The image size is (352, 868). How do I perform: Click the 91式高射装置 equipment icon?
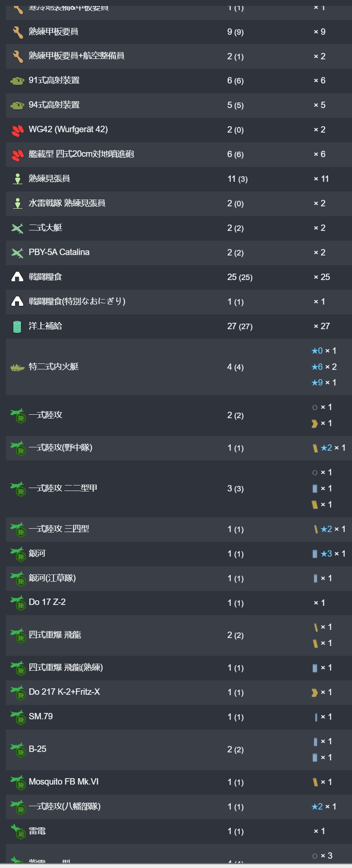17,80
